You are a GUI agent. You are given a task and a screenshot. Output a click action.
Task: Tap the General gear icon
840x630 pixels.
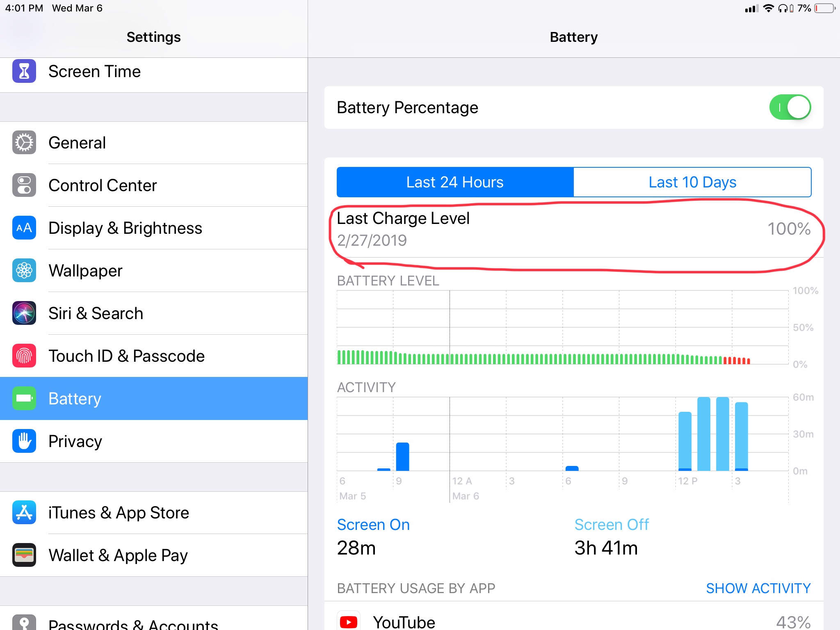[x=24, y=143]
